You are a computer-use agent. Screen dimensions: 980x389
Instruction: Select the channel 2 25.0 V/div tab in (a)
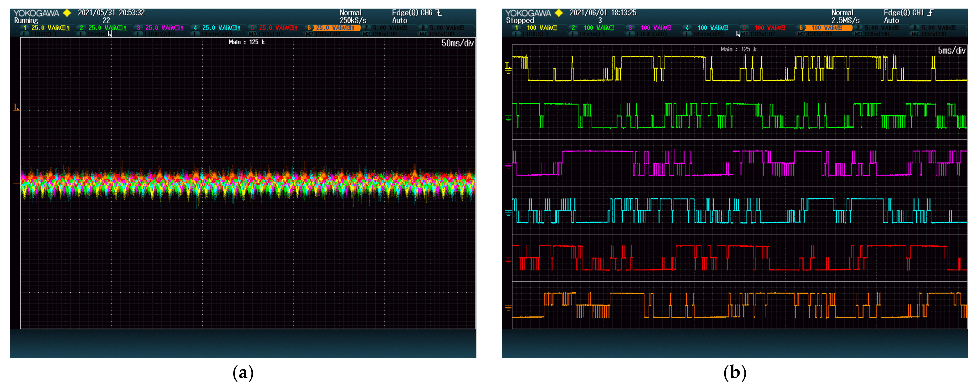point(103,28)
